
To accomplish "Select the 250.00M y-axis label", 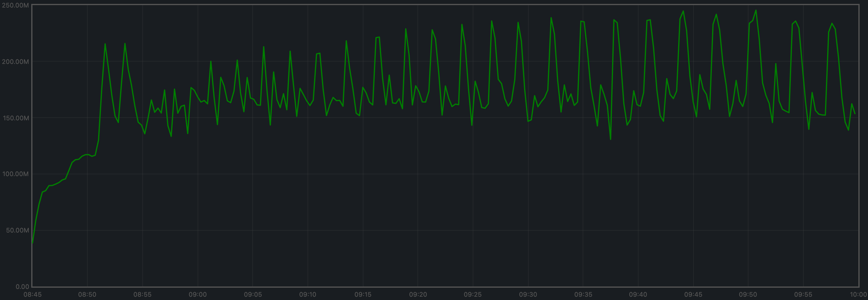I will point(15,5).
